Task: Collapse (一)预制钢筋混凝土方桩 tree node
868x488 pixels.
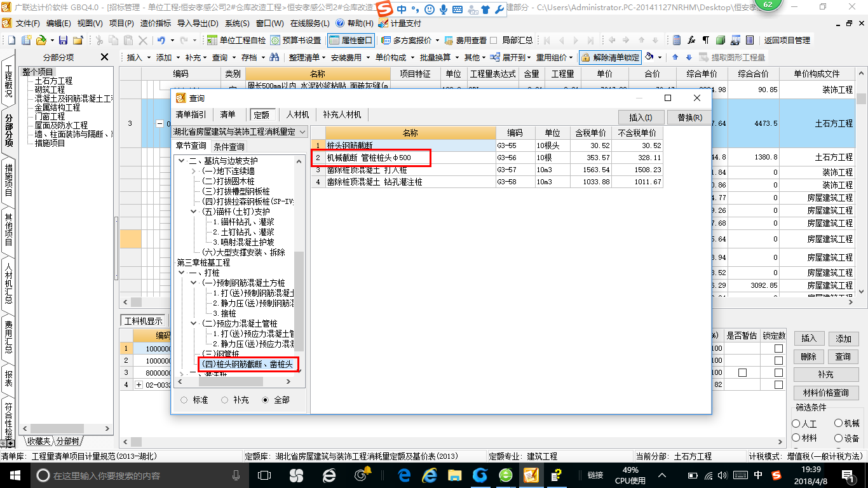Action: (194, 283)
